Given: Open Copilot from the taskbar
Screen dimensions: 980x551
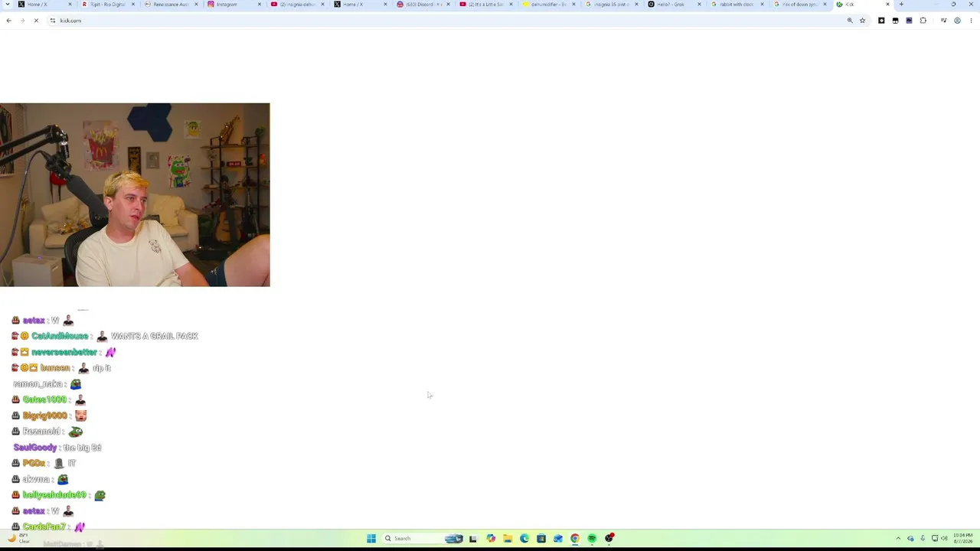Looking at the screenshot, I should point(491,539).
